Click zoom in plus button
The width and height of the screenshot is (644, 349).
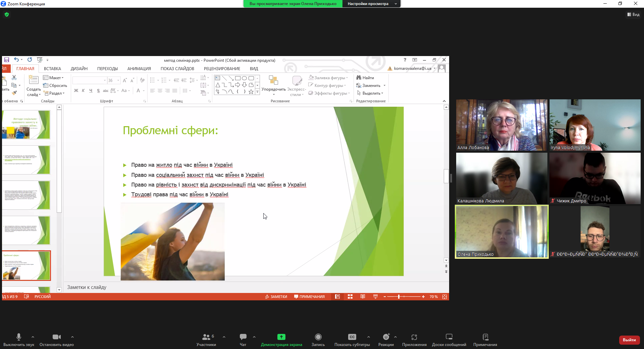pyautogui.click(x=423, y=297)
